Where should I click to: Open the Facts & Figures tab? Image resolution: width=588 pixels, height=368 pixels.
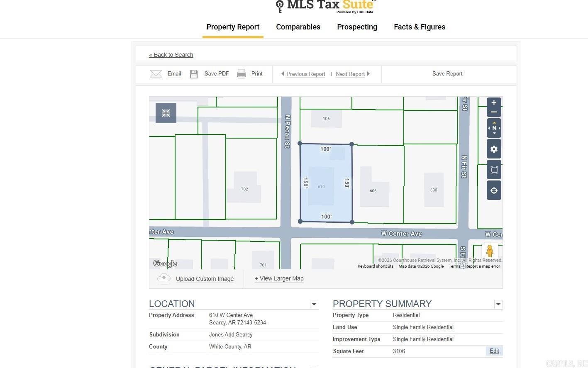[420, 27]
